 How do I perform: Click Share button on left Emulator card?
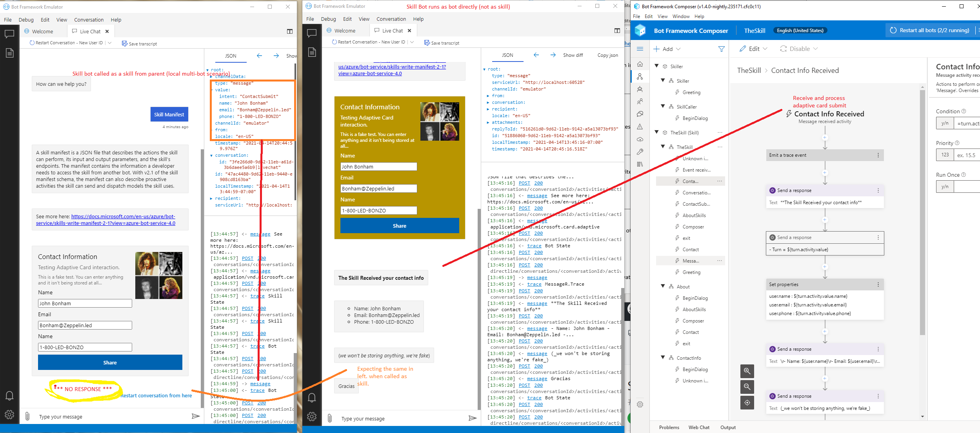coord(110,362)
